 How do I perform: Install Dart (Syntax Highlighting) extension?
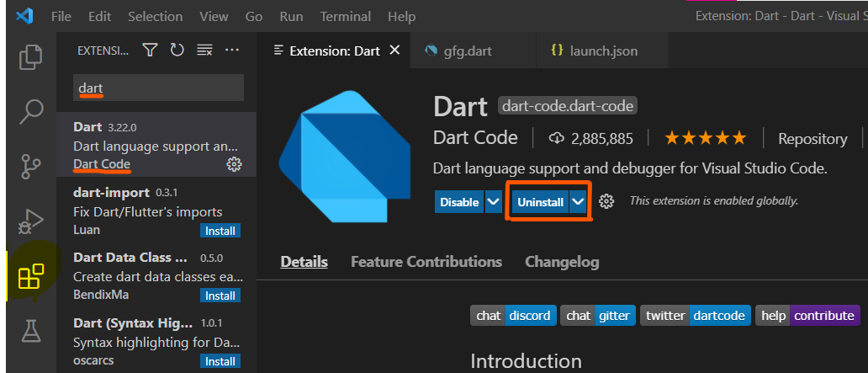(220, 361)
